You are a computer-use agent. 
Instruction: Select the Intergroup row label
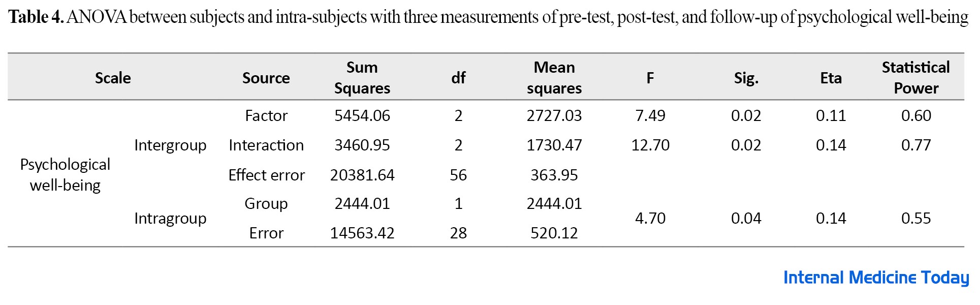tap(170, 145)
